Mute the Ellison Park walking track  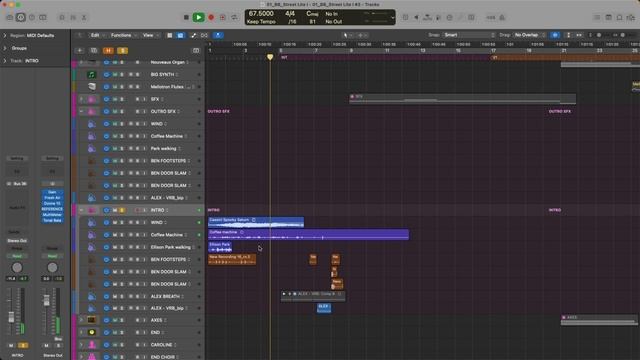[115, 247]
